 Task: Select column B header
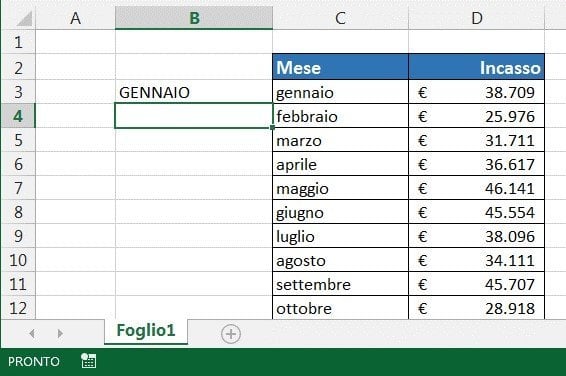point(194,18)
